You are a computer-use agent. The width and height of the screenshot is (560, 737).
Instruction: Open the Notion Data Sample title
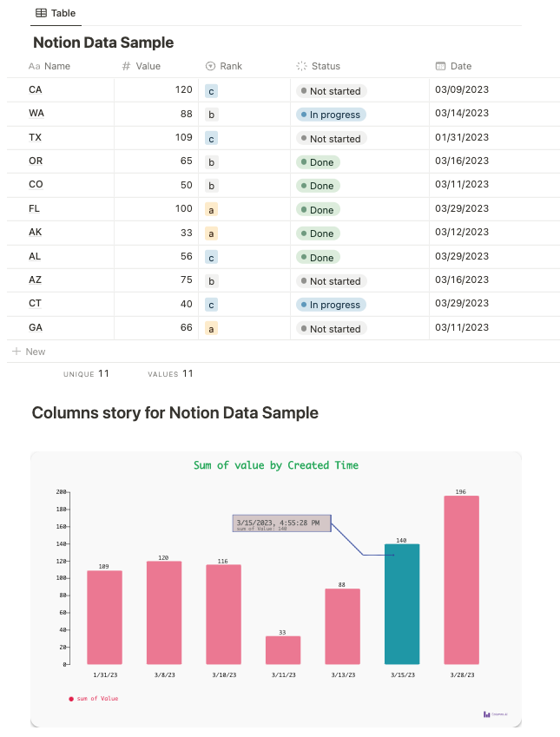(x=103, y=43)
